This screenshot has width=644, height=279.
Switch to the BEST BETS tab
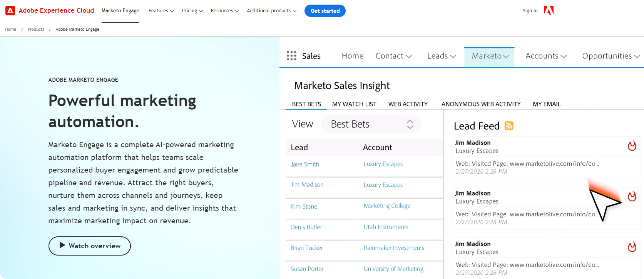(x=306, y=104)
